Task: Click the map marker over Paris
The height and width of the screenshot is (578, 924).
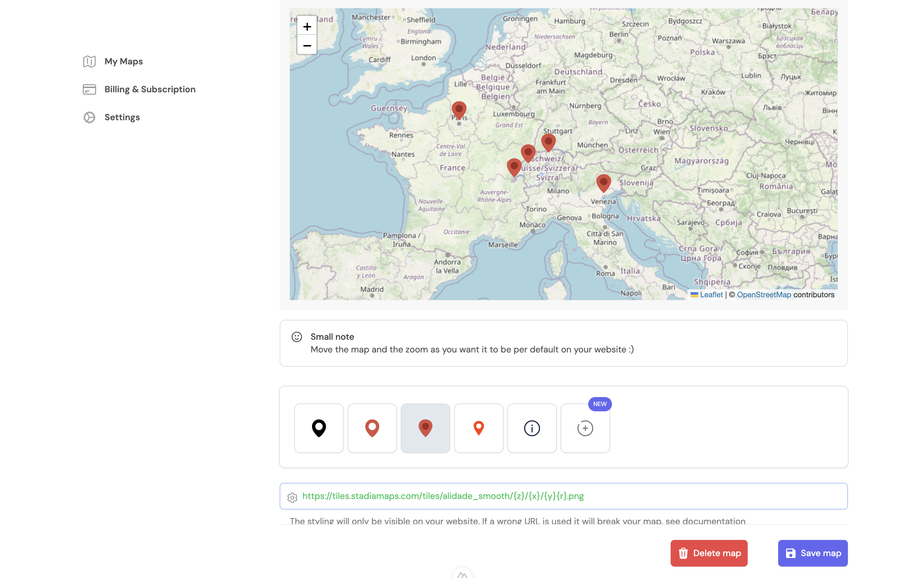Action: 459,110
